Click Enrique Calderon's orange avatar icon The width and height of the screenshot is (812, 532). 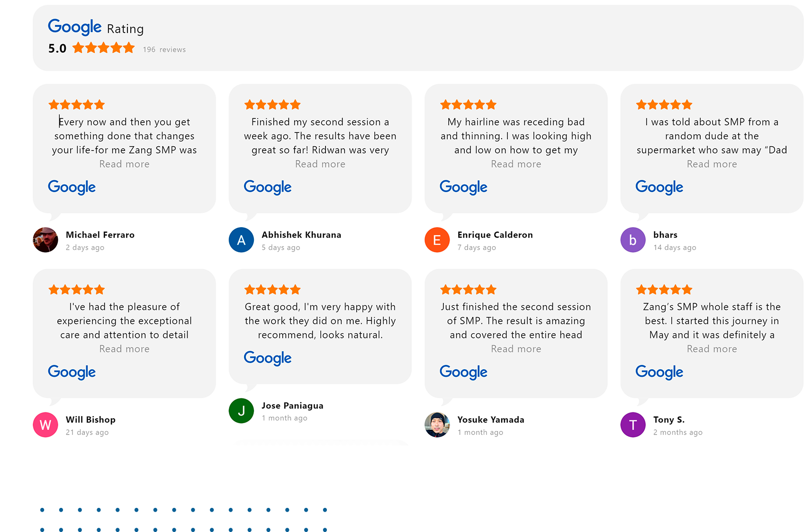tap(437, 240)
